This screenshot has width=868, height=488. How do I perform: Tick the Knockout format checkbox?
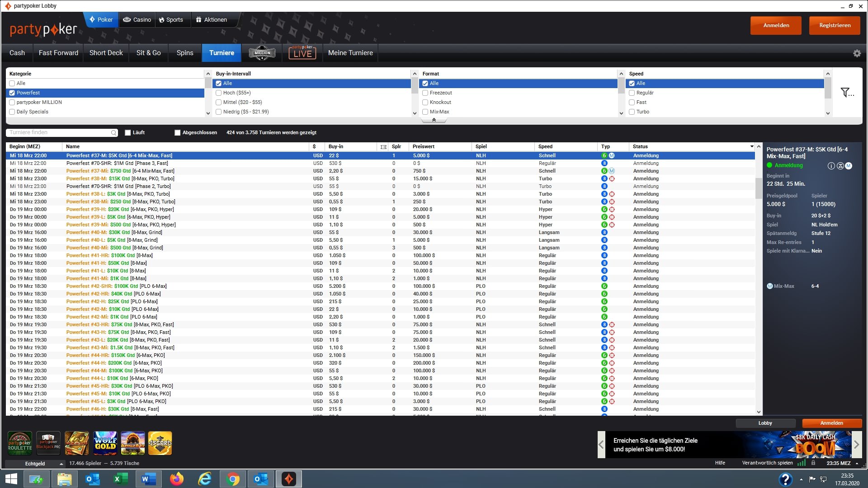pyautogui.click(x=425, y=103)
